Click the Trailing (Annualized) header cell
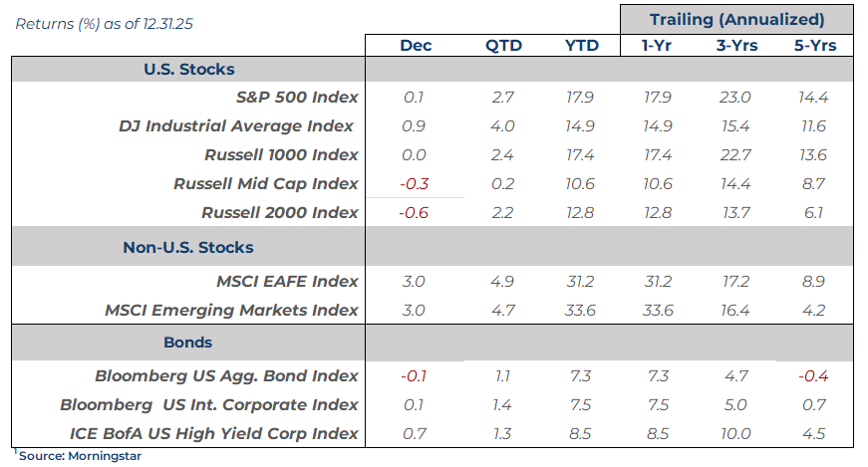The height and width of the screenshot is (467, 868). tap(736, 19)
